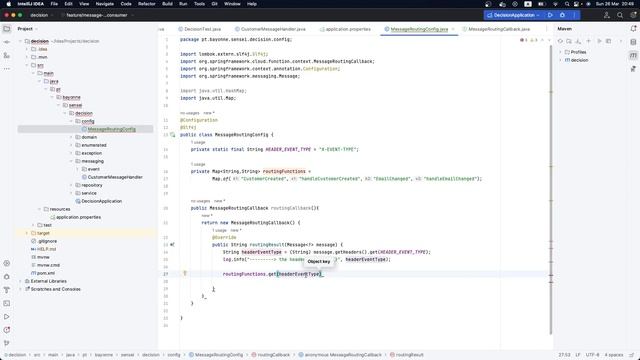Image resolution: width=640 pixels, height=360 pixels.
Task: Open the Terminal tool window icon
Action: pyautogui.click(x=7, y=303)
